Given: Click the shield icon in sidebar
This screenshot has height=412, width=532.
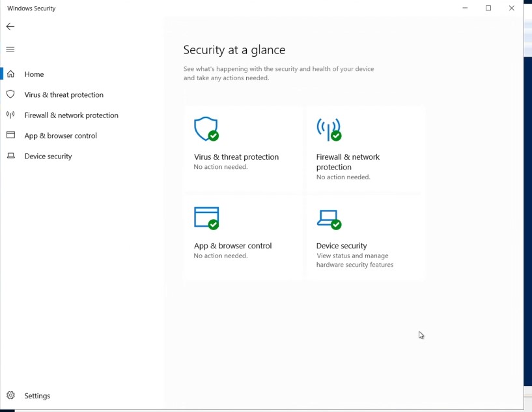Looking at the screenshot, I should click(x=10, y=94).
